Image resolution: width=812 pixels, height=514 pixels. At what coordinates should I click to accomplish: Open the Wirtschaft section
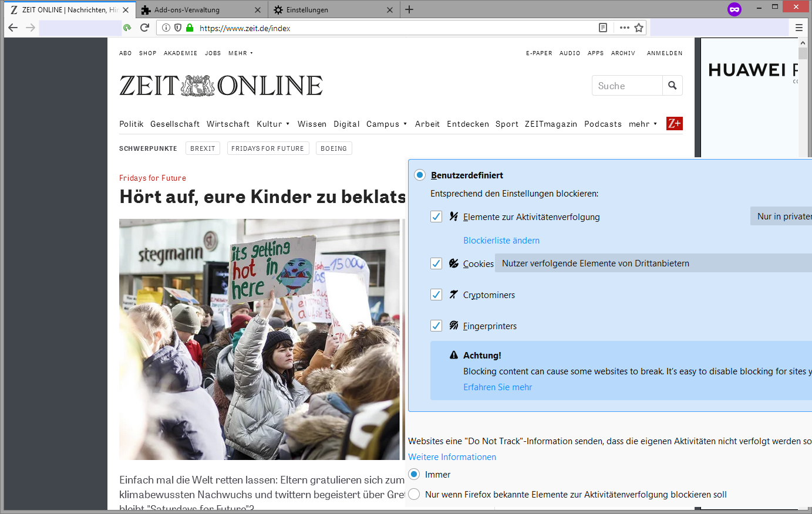(228, 124)
